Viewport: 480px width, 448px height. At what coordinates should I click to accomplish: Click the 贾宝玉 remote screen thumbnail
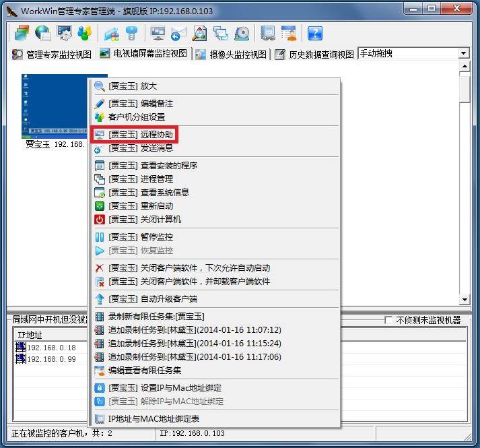[x=55, y=104]
